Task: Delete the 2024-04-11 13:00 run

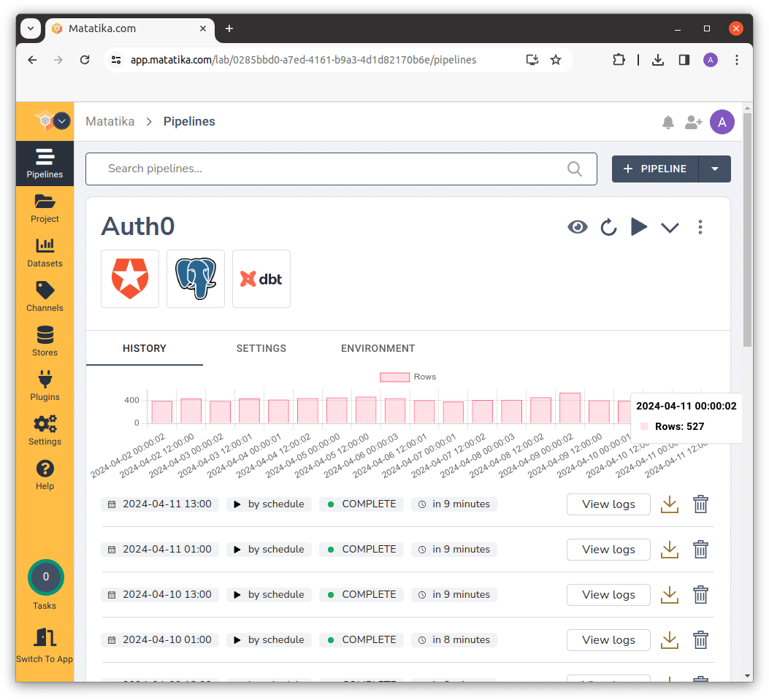Action: pos(700,504)
